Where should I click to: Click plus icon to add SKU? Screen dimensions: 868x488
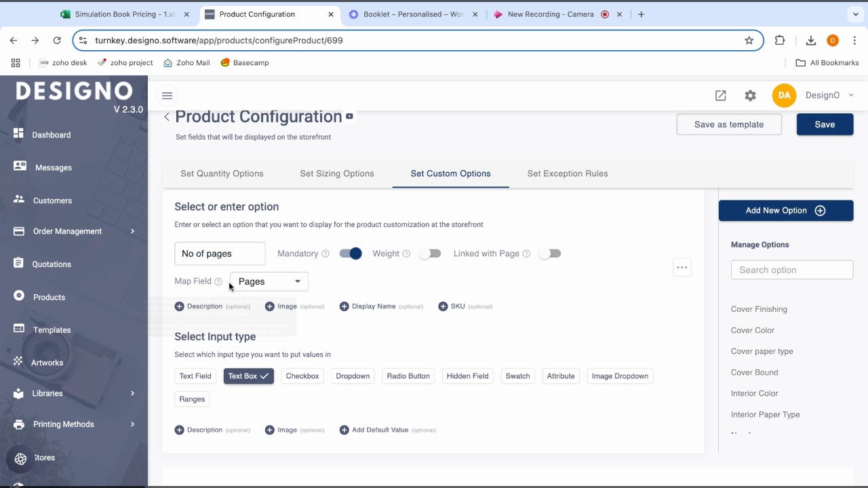click(443, 306)
